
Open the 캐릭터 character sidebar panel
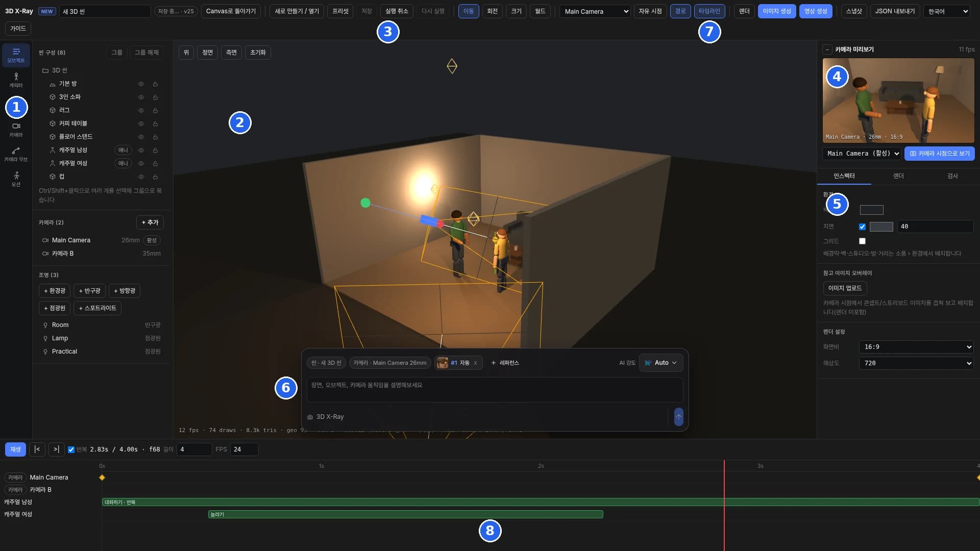(x=16, y=80)
